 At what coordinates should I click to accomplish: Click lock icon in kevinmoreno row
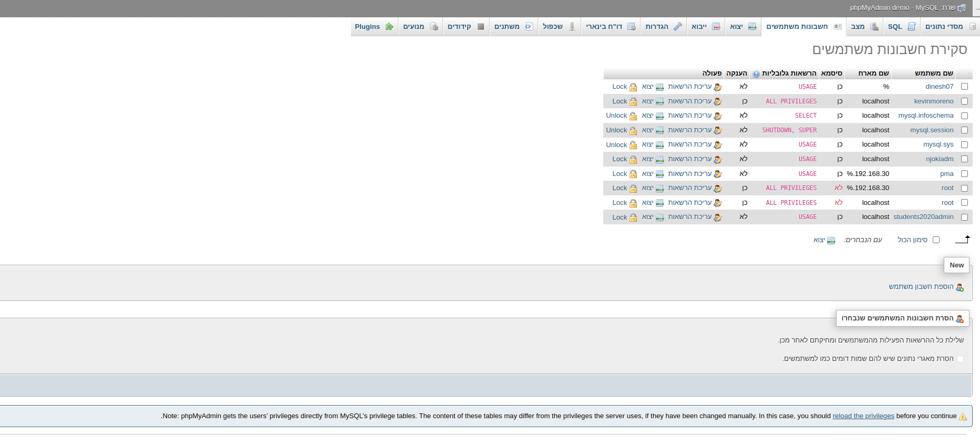point(633,101)
